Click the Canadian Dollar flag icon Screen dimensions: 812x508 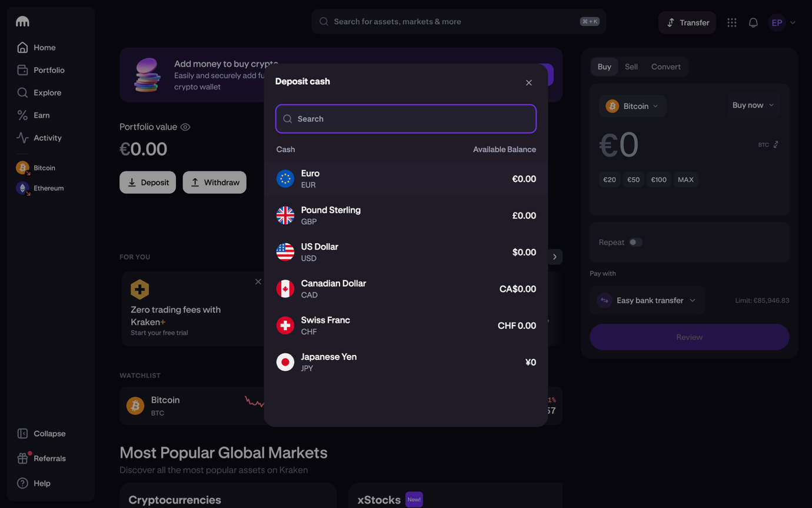(285, 289)
